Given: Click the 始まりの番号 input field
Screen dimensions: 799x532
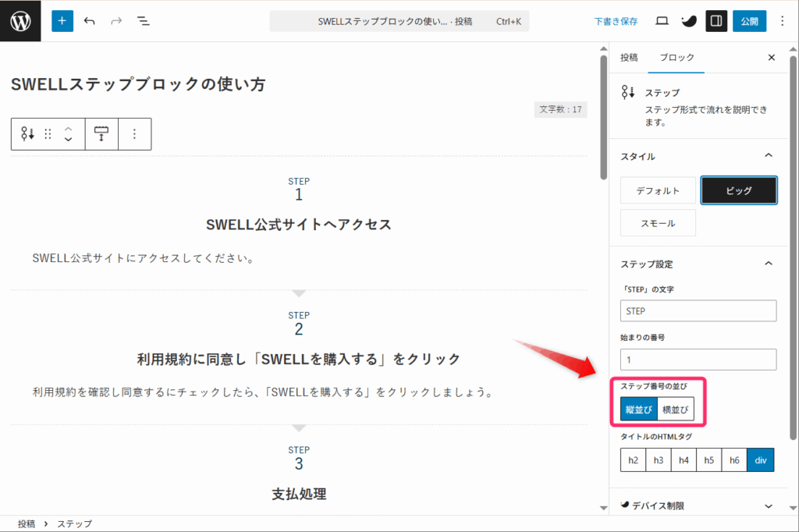Looking at the screenshot, I should point(698,359).
